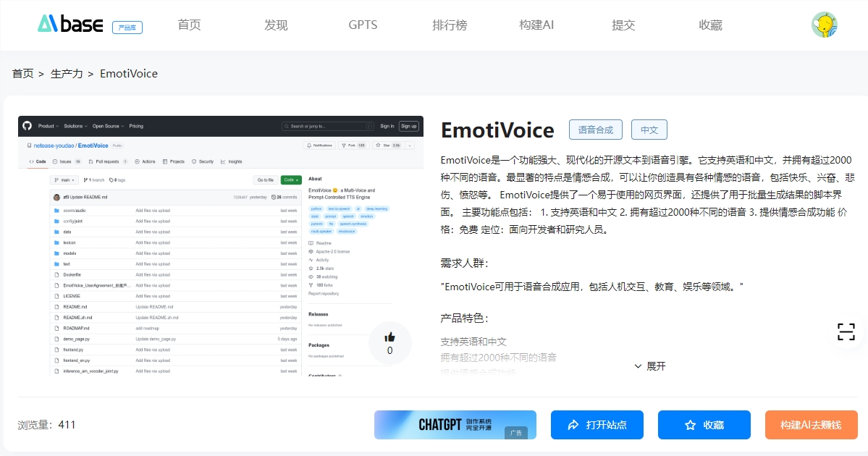Click the EmotiVoice title heading

point(497,130)
